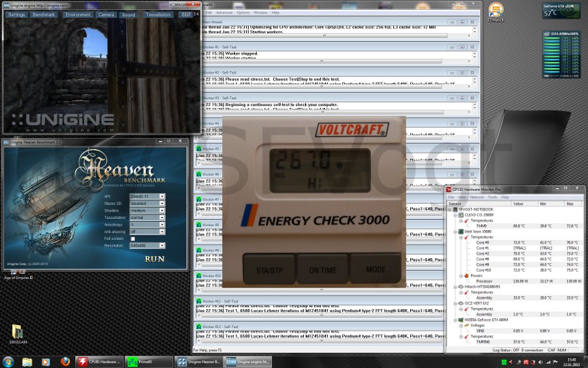588x368 pixels.
Task: Click Worker #12 Self-Test window icon
Action: (x=199, y=327)
